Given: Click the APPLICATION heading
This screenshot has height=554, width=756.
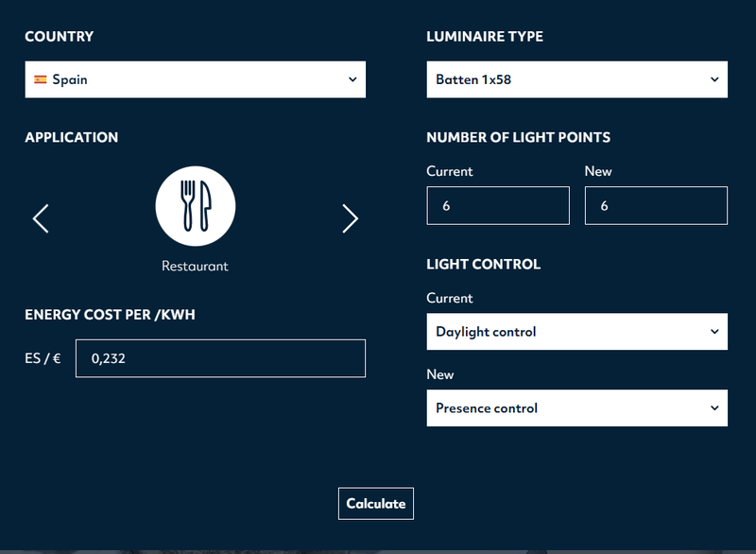Looking at the screenshot, I should click(x=72, y=137).
